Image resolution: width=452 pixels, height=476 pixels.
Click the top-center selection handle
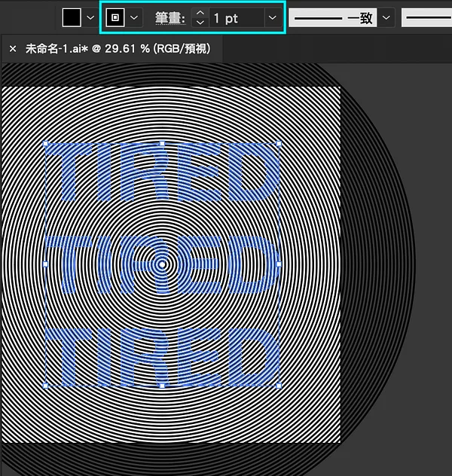click(162, 144)
